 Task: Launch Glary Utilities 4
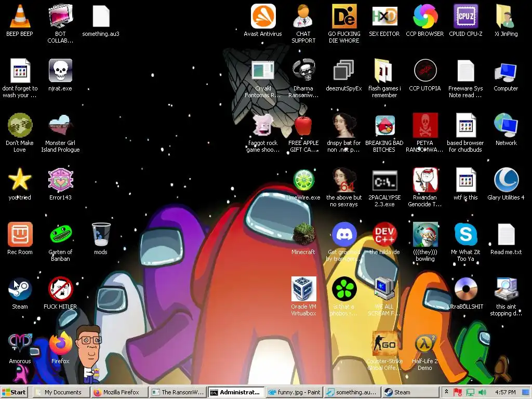pyautogui.click(x=506, y=179)
